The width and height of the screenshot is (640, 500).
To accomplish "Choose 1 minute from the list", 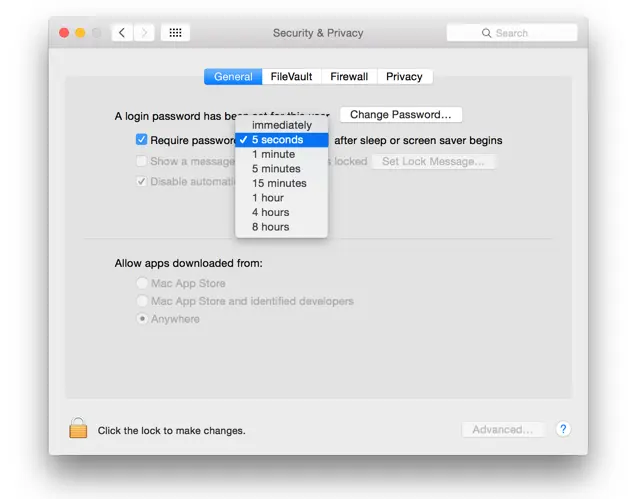I will [282, 154].
